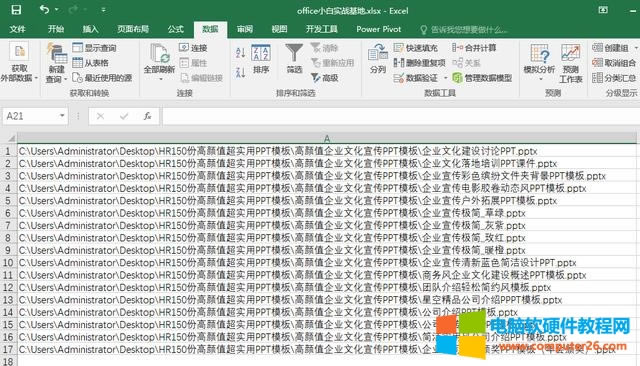Open Customize Quick Access Toolbar dropdown
This screenshot has height=366, width=640.
pyautogui.click(x=103, y=10)
